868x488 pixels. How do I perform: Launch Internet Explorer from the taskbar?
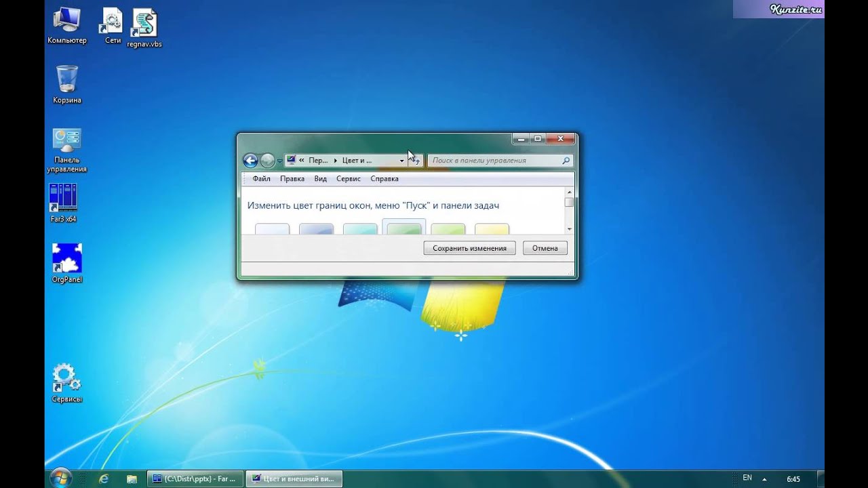(x=103, y=479)
